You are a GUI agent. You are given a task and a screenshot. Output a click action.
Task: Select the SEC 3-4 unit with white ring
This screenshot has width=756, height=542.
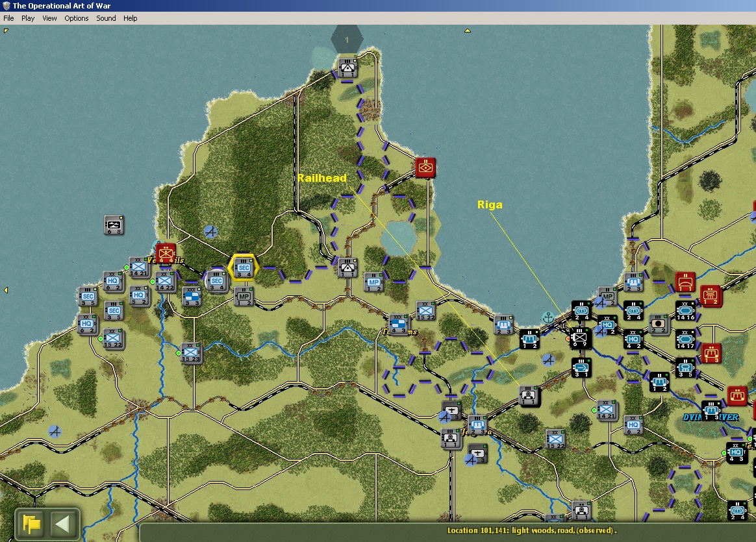pyautogui.click(x=217, y=281)
